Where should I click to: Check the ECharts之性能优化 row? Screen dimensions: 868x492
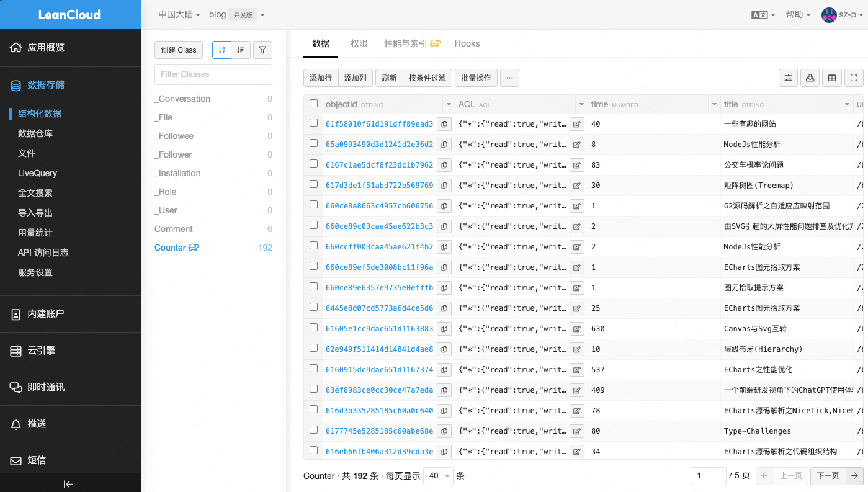314,369
